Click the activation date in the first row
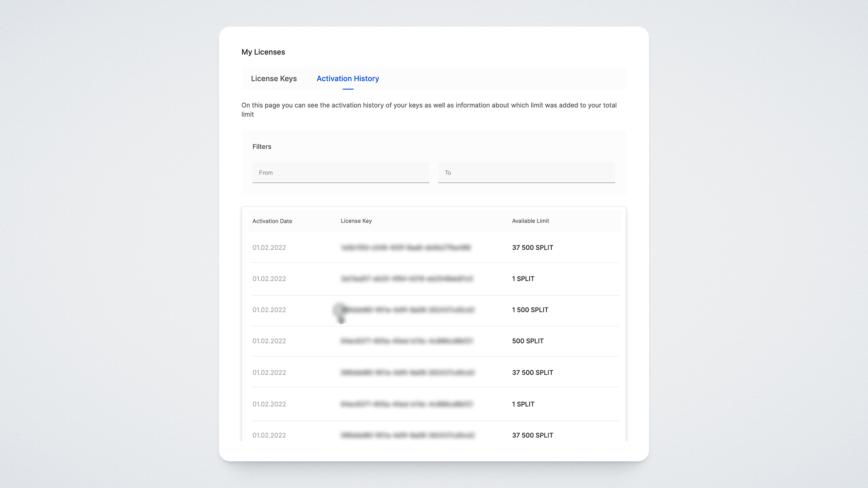Image resolution: width=868 pixels, height=488 pixels. tap(269, 248)
